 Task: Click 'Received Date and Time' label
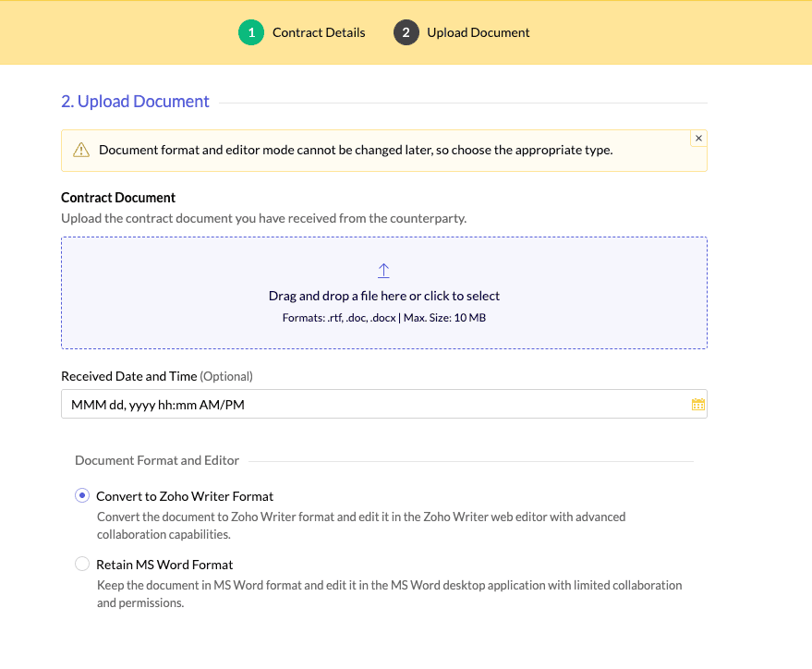[129, 376]
